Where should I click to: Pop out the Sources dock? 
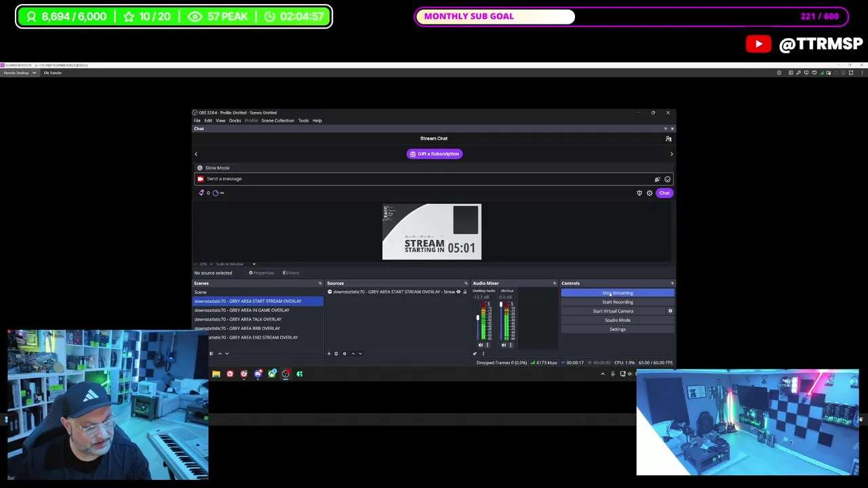(466, 283)
